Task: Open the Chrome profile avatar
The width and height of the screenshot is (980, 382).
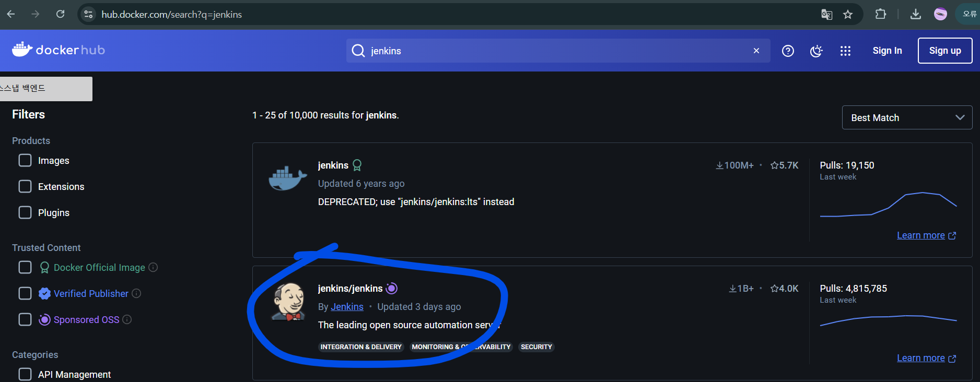Action: click(x=940, y=14)
